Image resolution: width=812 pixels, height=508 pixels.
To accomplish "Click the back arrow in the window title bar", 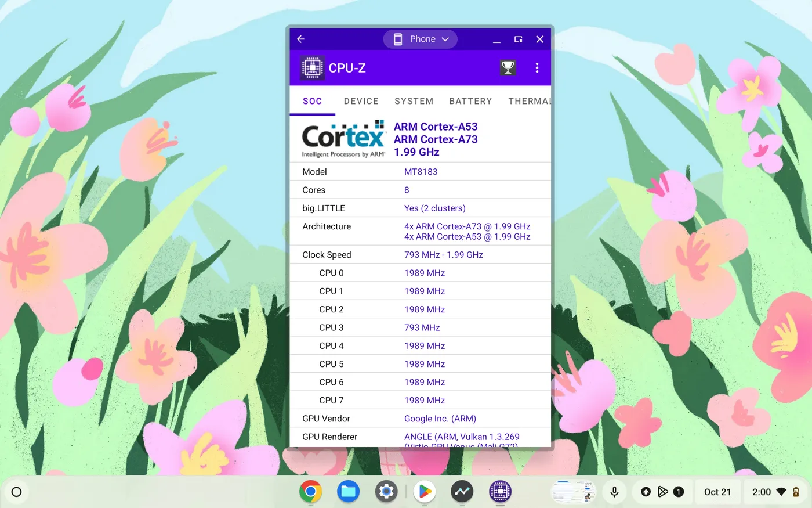I will [x=300, y=39].
